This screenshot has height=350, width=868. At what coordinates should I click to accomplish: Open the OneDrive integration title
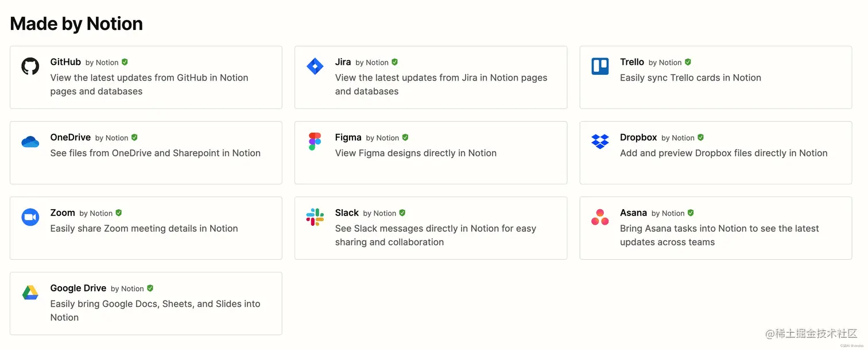coord(71,137)
